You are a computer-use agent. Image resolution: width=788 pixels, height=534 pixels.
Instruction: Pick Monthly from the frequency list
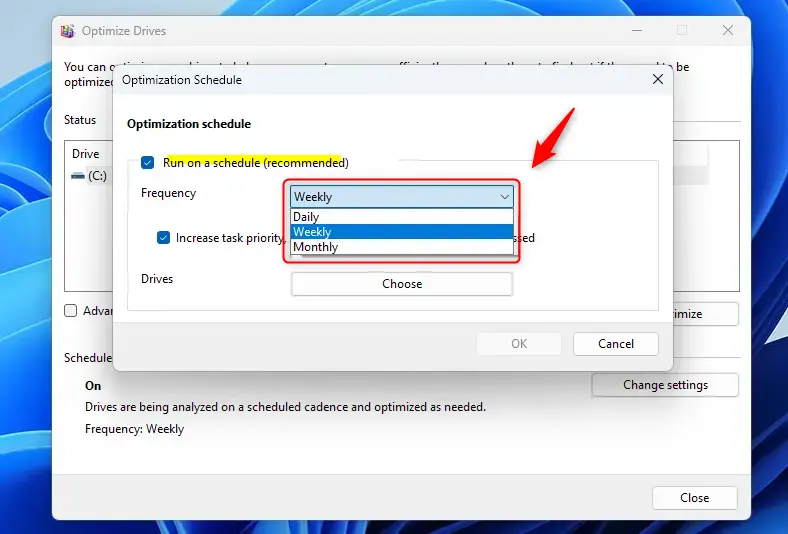[x=402, y=247]
